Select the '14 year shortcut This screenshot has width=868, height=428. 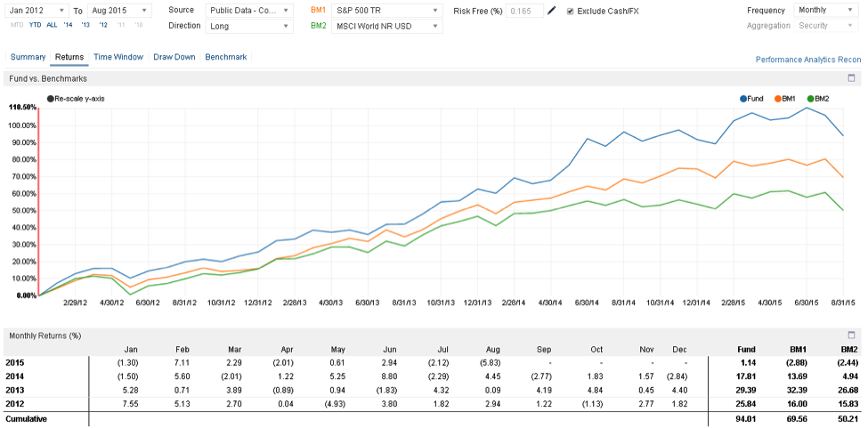coord(69,25)
